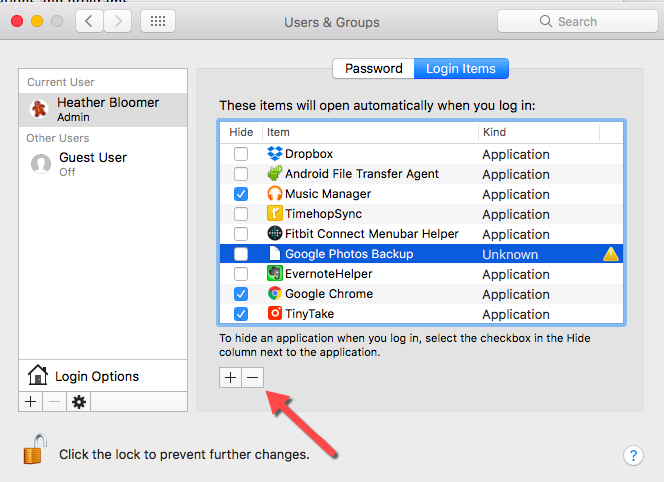The height and width of the screenshot is (482, 664).
Task: Click the TinyTake red icon
Action: pos(275,313)
